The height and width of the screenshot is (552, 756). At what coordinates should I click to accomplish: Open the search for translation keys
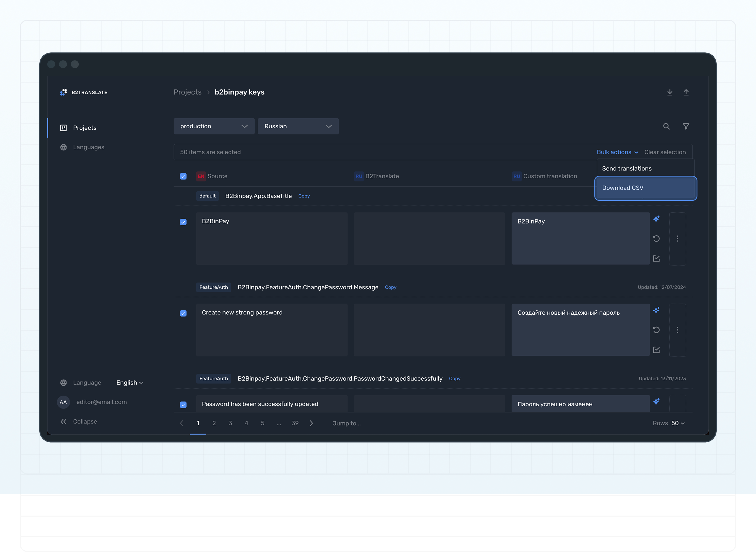[x=666, y=126]
